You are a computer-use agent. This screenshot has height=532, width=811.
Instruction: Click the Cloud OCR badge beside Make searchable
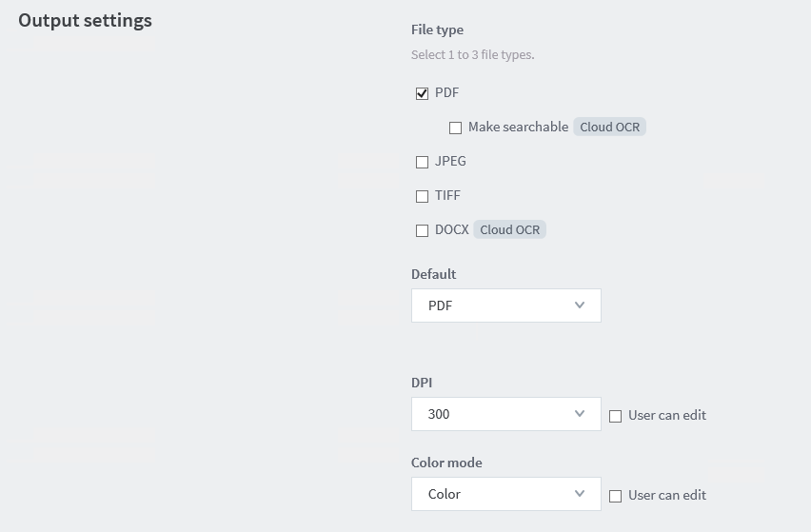pyautogui.click(x=609, y=127)
